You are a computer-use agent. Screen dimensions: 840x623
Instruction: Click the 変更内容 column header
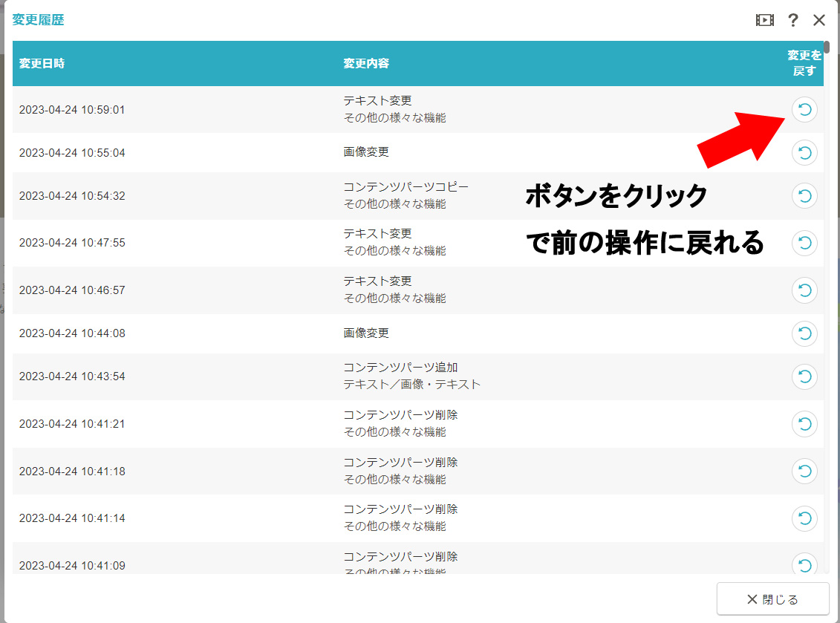(366, 63)
